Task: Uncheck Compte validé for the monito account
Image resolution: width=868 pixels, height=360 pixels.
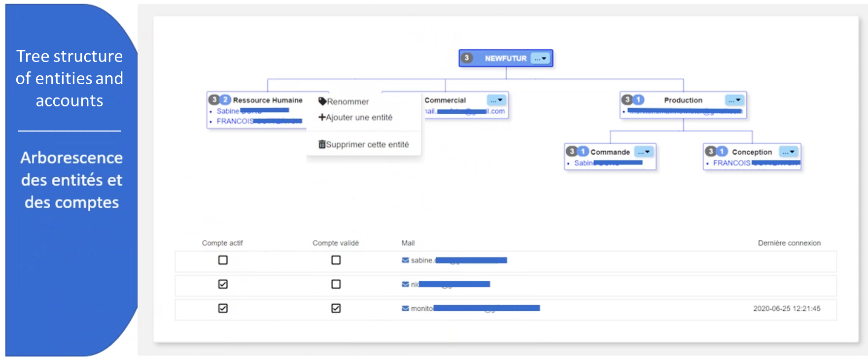Action: (x=336, y=308)
